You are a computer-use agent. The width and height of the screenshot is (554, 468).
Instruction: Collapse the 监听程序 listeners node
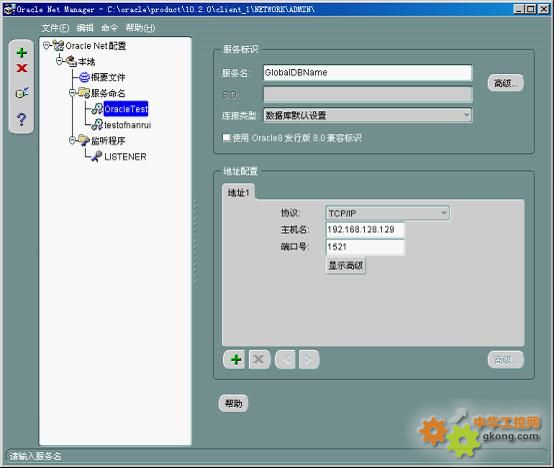pos(72,140)
